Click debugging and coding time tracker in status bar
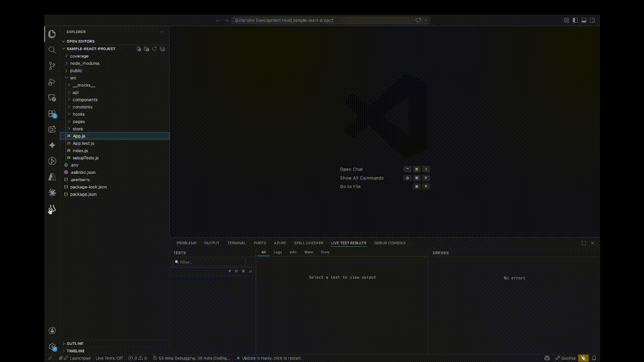Image resolution: width=644 pixels, height=362 pixels. [x=191, y=358]
